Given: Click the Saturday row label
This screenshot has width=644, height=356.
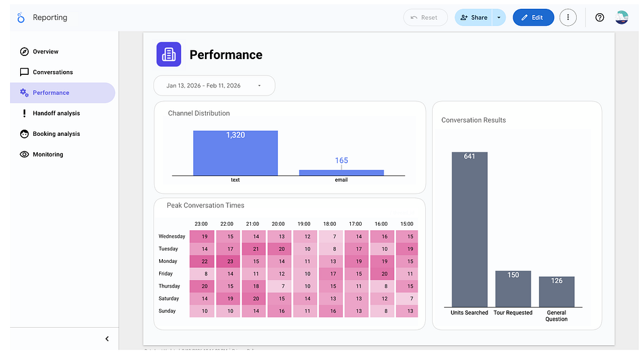Looking at the screenshot, I should [x=169, y=299].
